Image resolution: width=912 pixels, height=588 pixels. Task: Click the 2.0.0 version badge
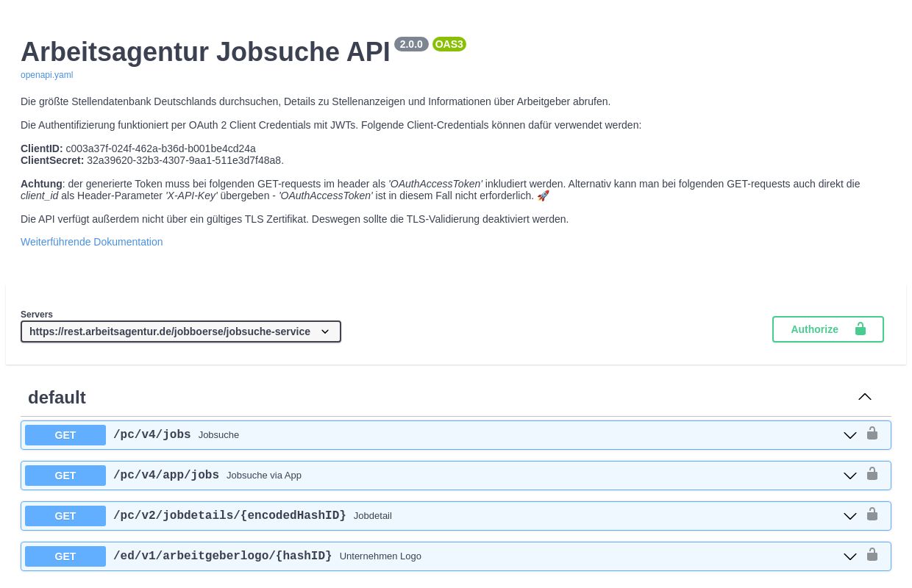411,44
